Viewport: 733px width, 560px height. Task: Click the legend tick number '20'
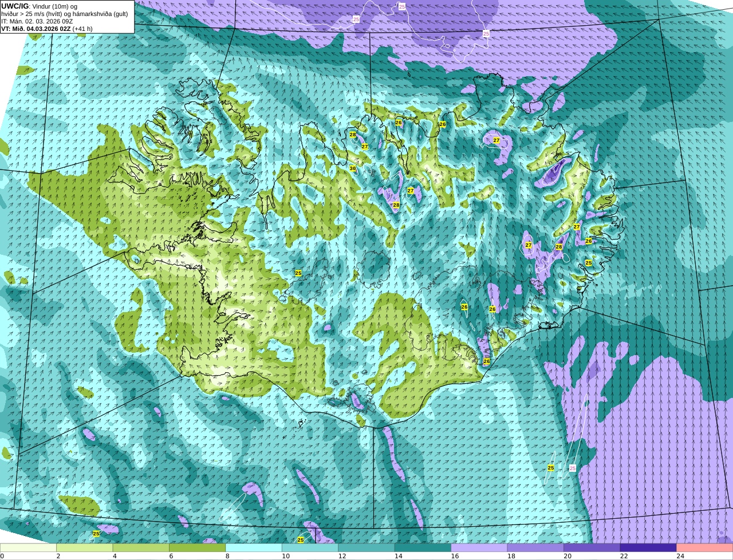click(x=568, y=556)
